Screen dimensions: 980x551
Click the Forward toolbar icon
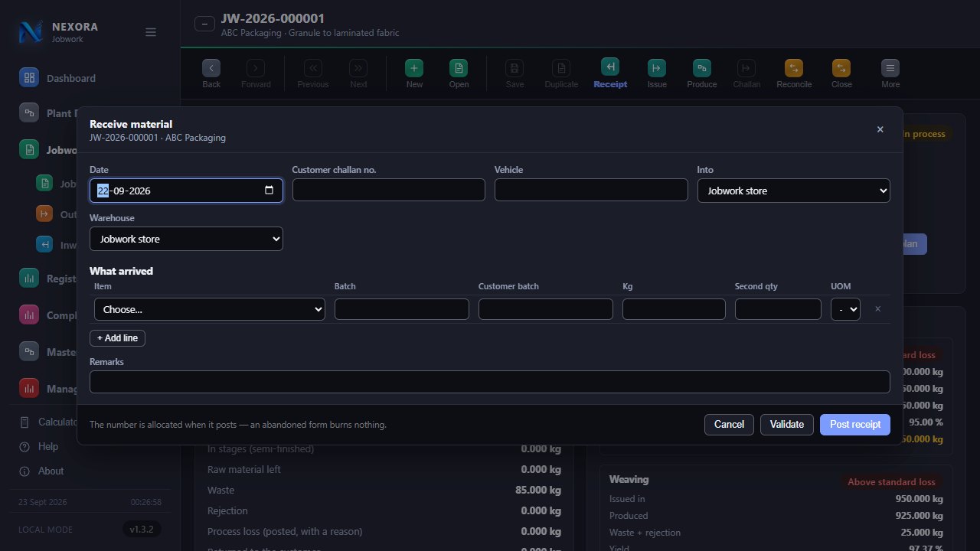coord(256,67)
